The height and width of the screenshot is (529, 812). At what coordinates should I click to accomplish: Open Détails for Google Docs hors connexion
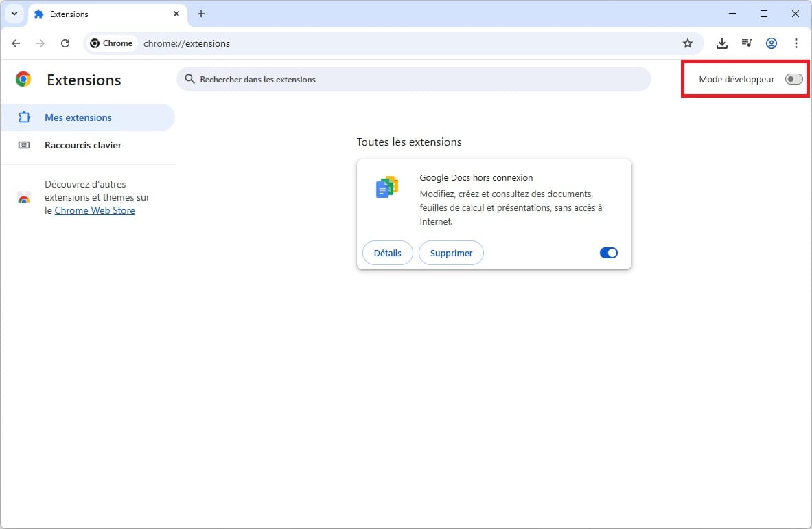pyautogui.click(x=387, y=253)
